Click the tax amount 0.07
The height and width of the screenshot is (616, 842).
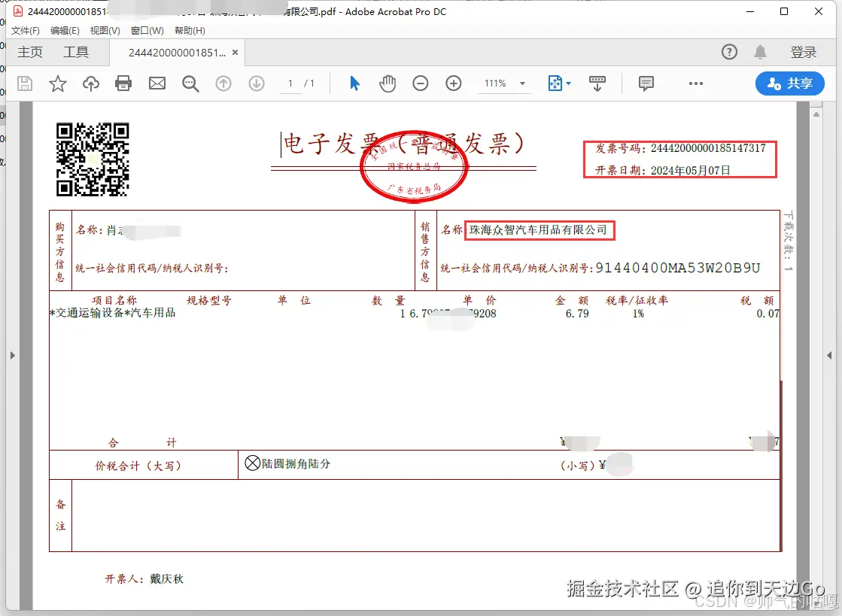tap(768, 314)
